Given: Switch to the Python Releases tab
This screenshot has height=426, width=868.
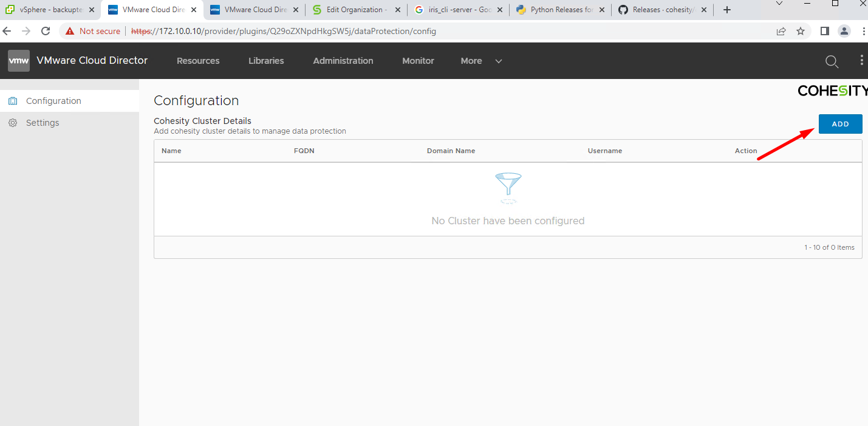Looking at the screenshot, I should 560,10.
